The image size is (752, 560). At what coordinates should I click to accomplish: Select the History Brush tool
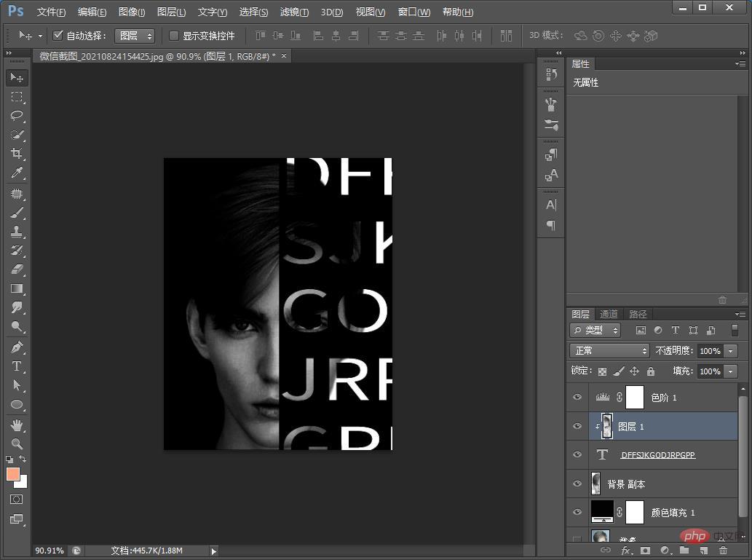pyautogui.click(x=17, y=251)
